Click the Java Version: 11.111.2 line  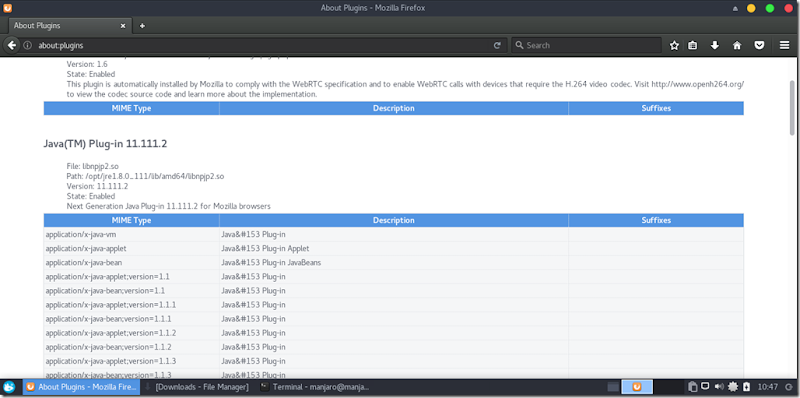pyautogui.click(x=97, y=186)
